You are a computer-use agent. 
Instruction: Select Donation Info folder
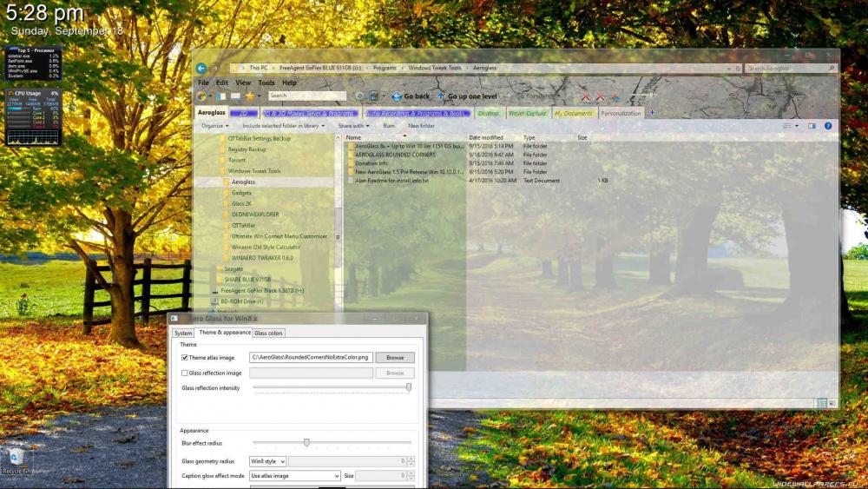tap(372, 163)
